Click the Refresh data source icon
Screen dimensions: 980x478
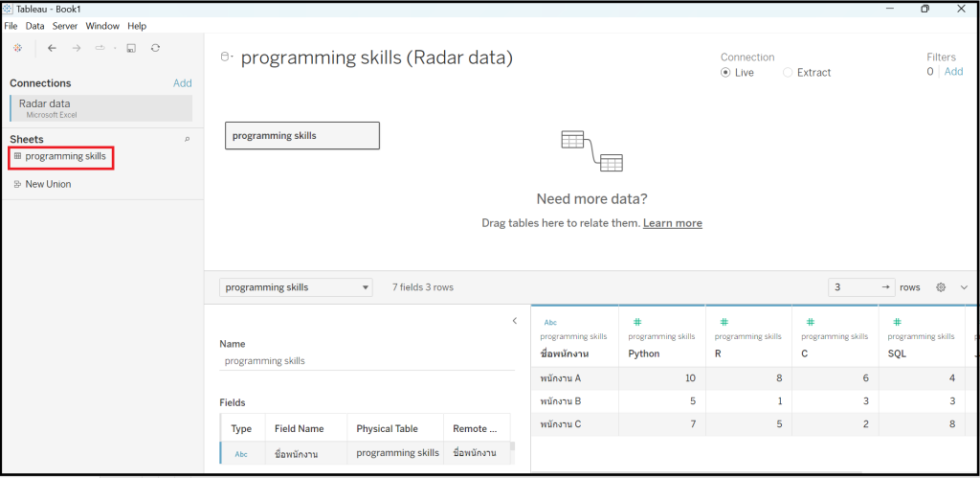coord(155,48)
